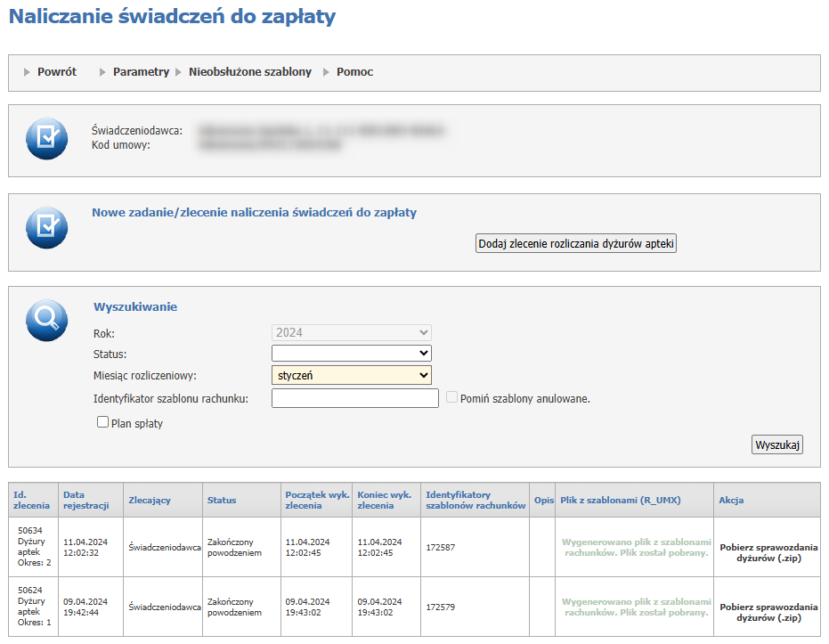Enable the Plan spłaty checkbox
The height and width of the screenshot is (644, 829).
click(x=103, y=423)
